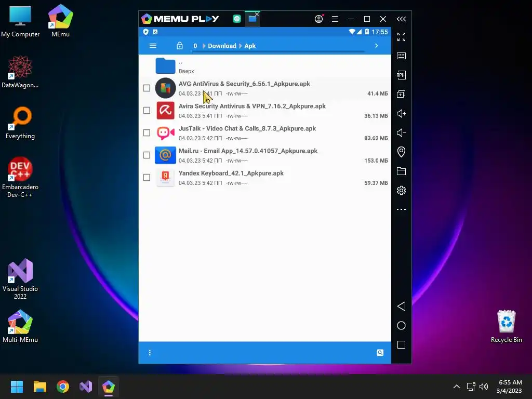The height and width of the screenshot is (399, 532).
Task: Tick checkbox for Yandex Keyboard apk
Action: click(147, 178)
